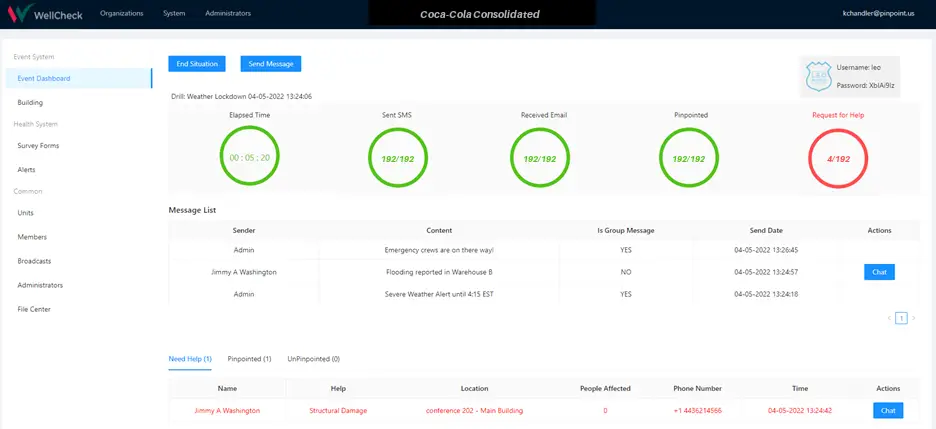
Task: Go to next page arrow in Message List
Action: [x=913, y=318]
